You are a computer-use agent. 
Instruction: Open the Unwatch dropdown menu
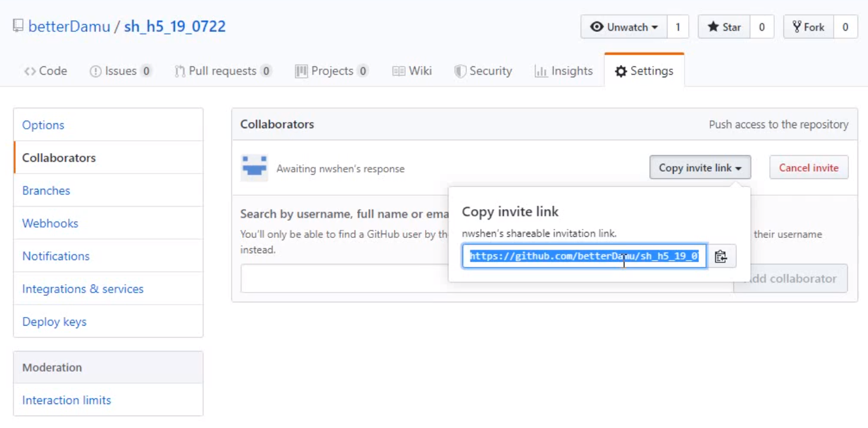[x=623, y=27]
